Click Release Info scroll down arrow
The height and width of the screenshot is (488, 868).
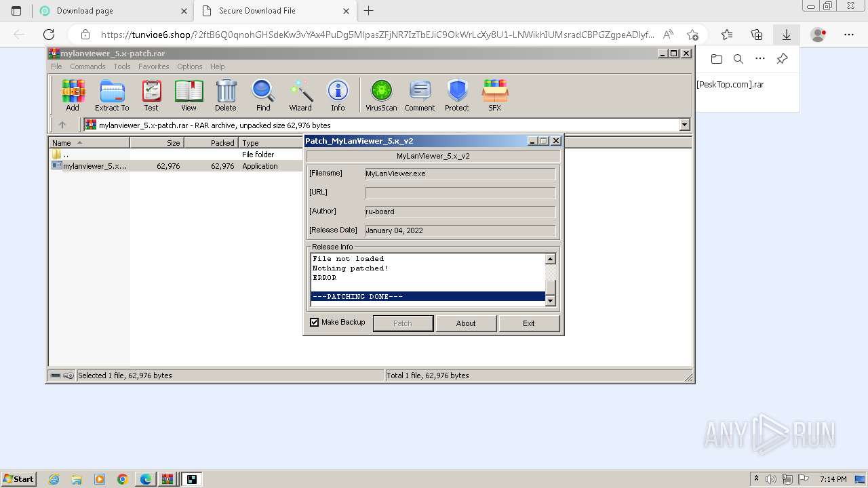click(551, 301)
